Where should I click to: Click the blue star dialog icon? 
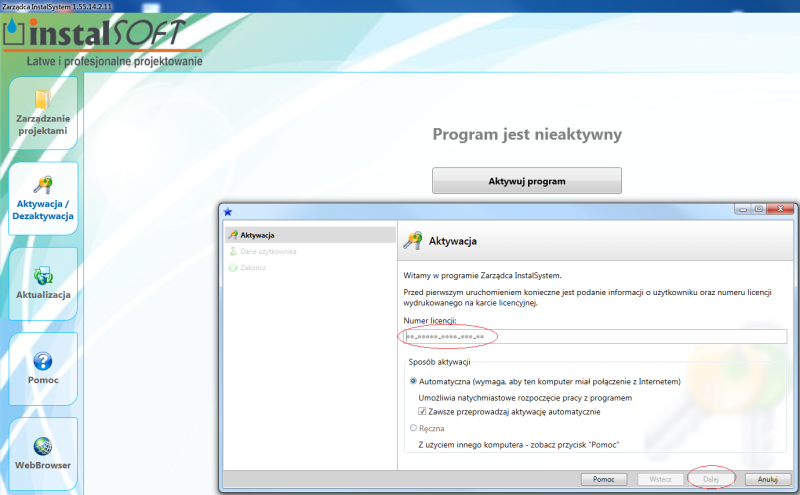228,211
